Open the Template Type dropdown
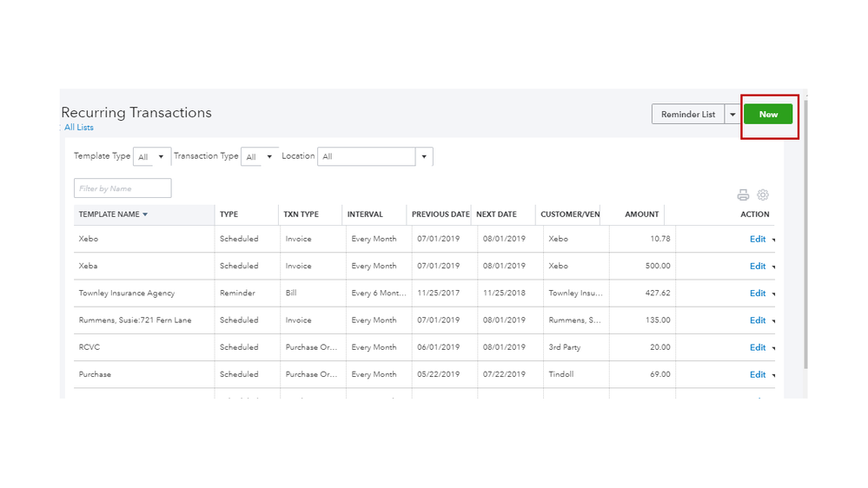 pos(152,157)
